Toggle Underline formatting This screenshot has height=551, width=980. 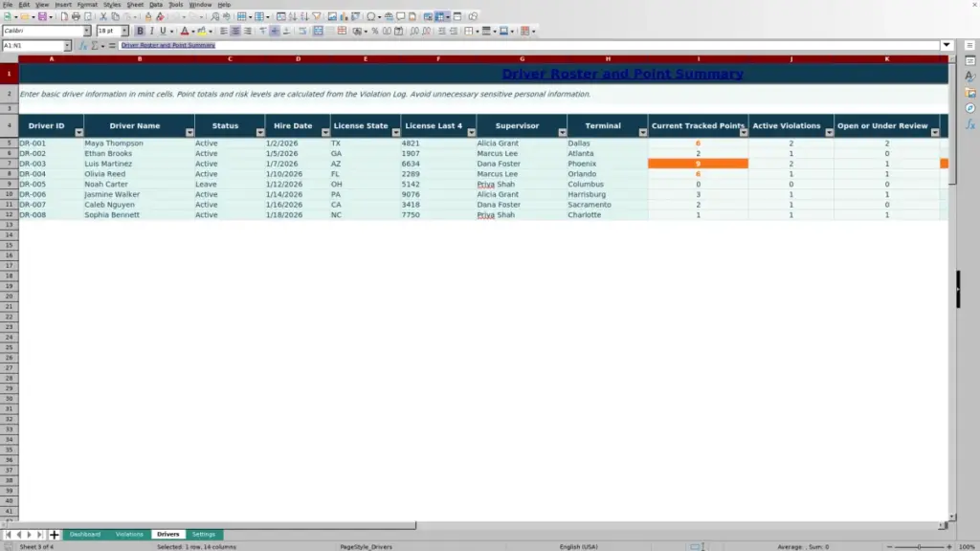(163, 32)
